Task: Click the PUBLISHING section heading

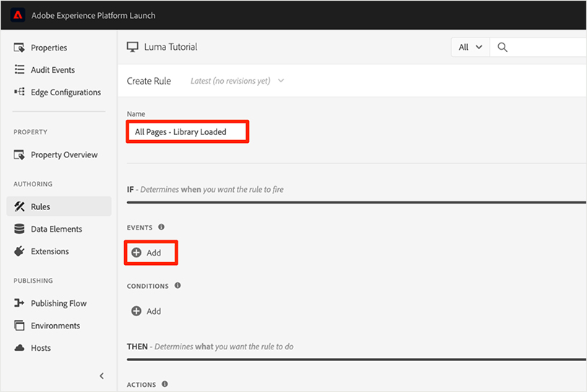Action: (33, 280)
